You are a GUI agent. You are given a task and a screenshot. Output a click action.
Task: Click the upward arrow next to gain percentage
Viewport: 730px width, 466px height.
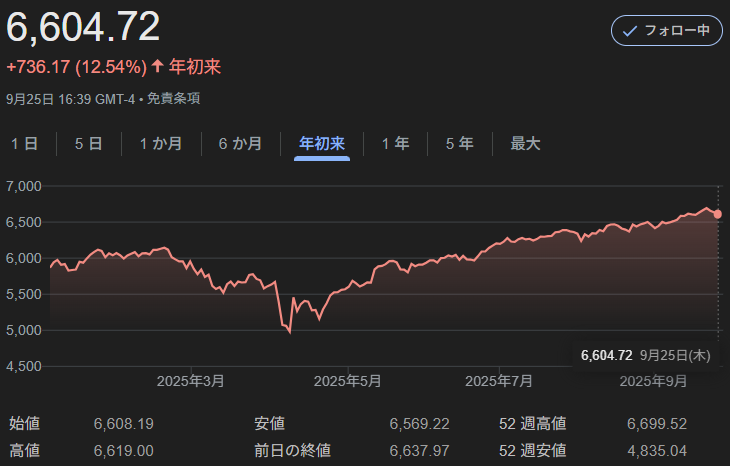tap(157, 67)
